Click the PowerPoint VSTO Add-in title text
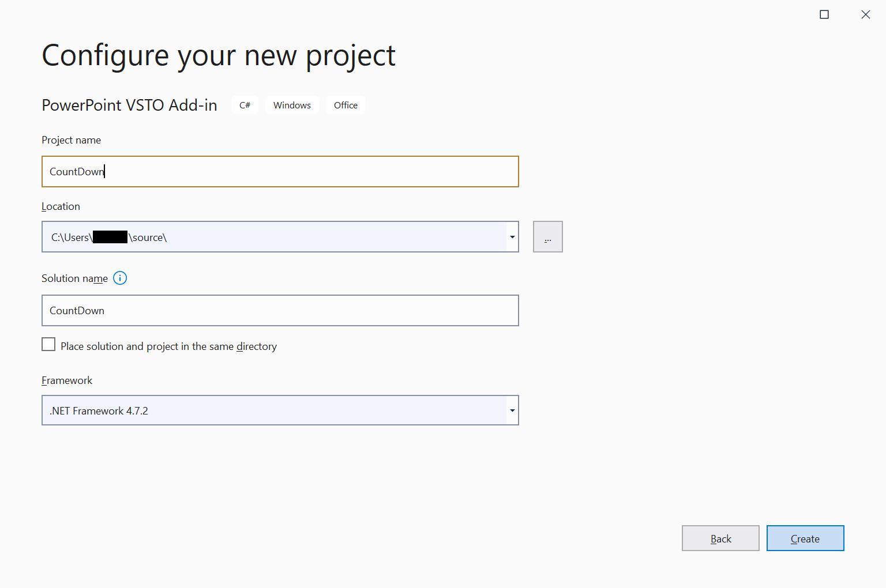 coord(129,105)
